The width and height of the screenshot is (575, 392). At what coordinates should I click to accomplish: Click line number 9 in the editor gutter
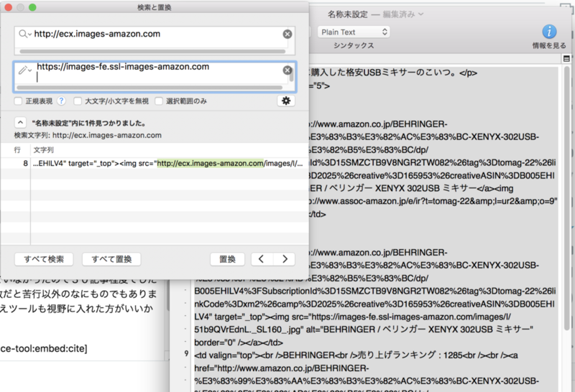(x=186, y=353)
